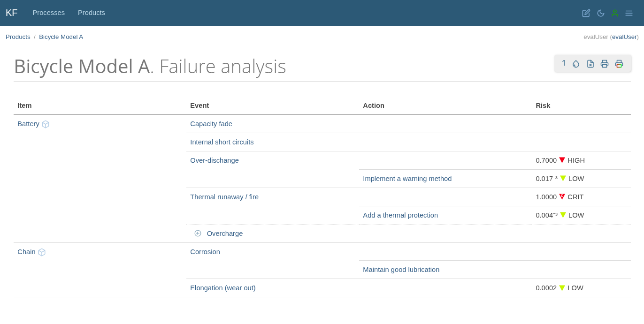Click the cube icon beside Battery

46,124
